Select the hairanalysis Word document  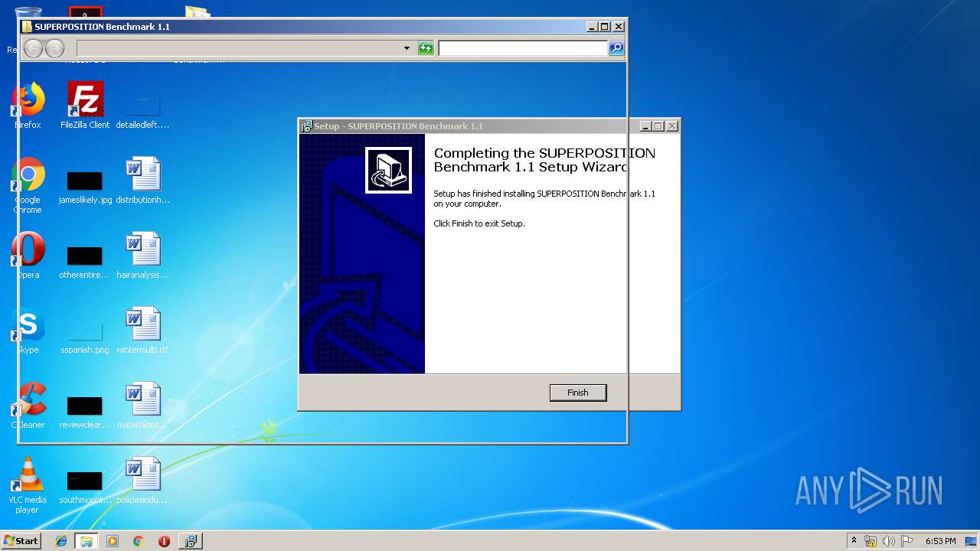tap(143, 256)
